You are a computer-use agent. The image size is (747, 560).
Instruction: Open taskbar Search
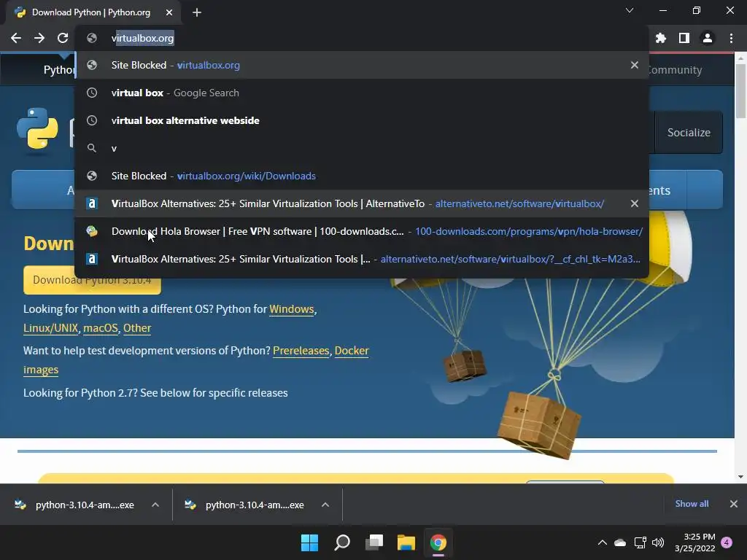point(342,542)
